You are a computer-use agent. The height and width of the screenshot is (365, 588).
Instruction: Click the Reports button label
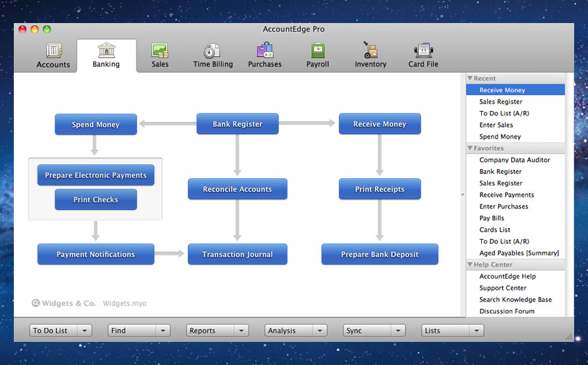click(202, 331)
